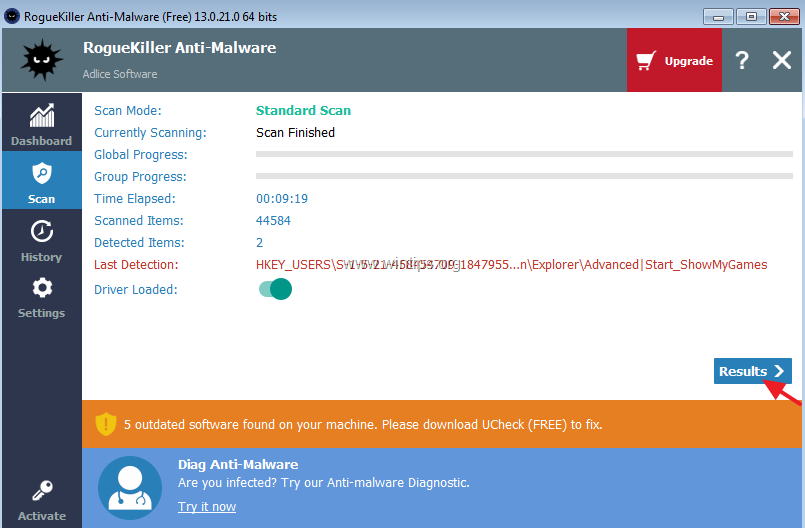Click the Last Detection label

(x=136, y=265)
